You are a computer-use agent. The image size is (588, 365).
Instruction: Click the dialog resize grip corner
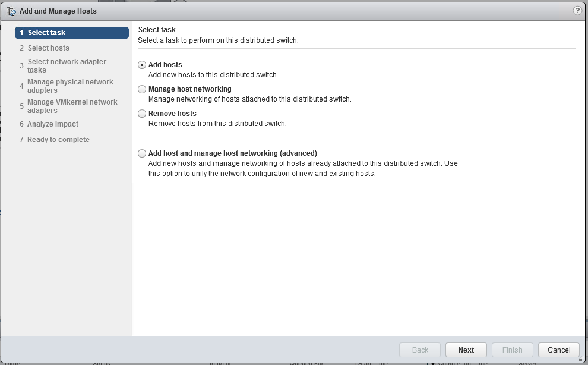[x=581, y=358]
